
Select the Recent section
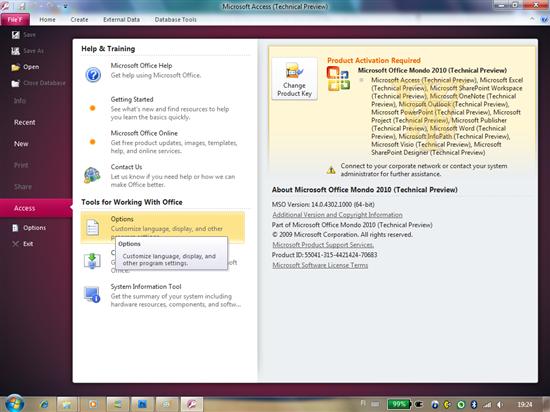[x=25, y=122]
